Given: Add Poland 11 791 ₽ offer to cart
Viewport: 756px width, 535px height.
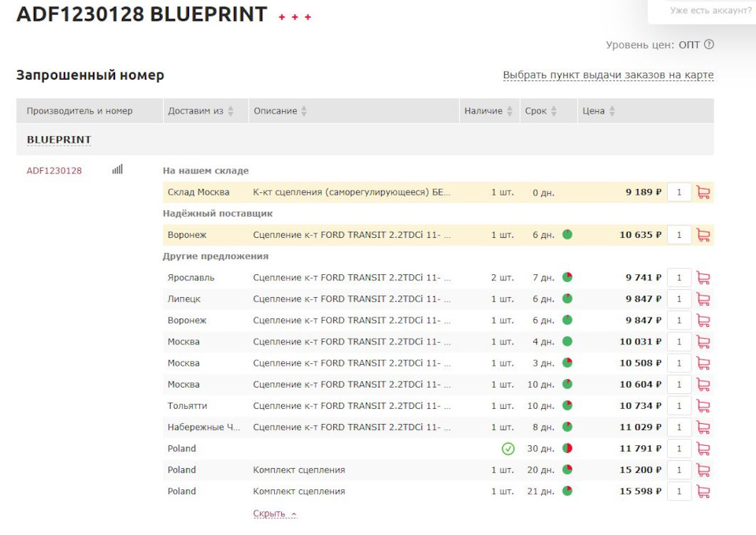Looking at the screenshot, I should point(703,448).
